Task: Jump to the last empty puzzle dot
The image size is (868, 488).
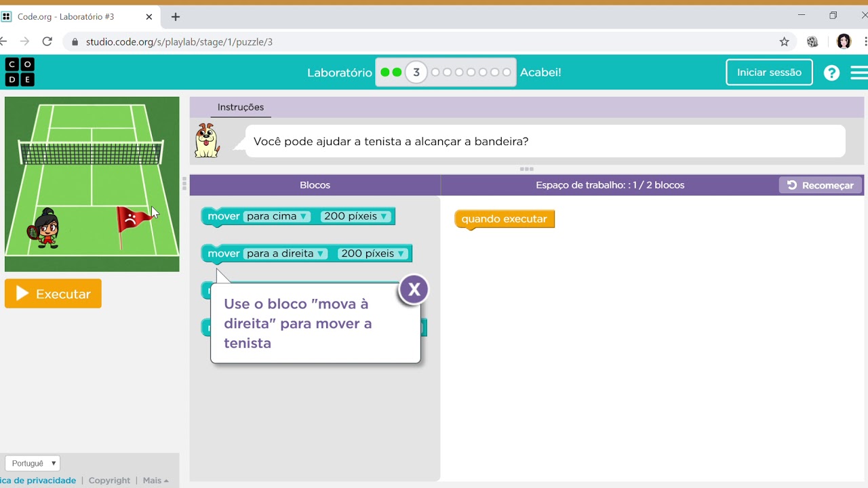Action: (507, 73)
